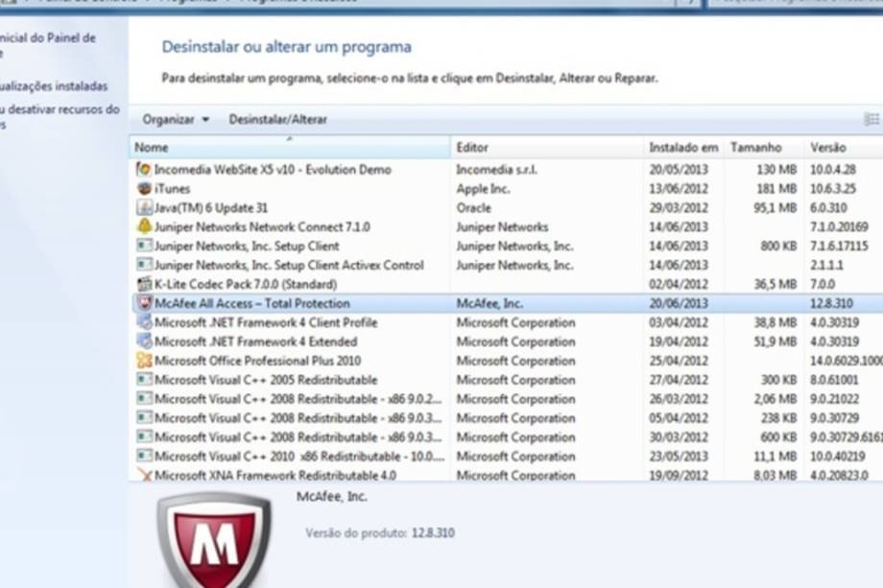Select Juniper Networks, Inc. Setup Client Activex Control
The image size is (883, 588).
(507, 265)
